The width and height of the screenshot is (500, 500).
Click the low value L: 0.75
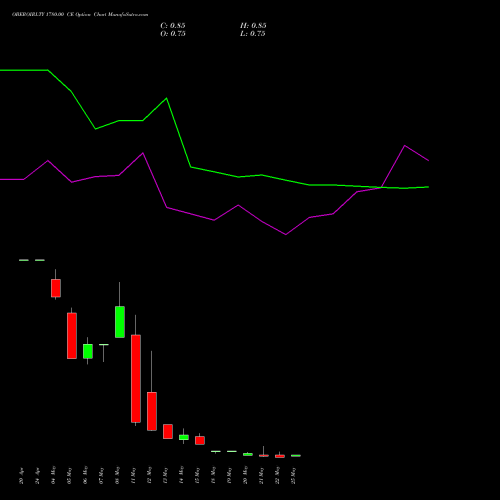pyautogui.click(x=253, y=34)
